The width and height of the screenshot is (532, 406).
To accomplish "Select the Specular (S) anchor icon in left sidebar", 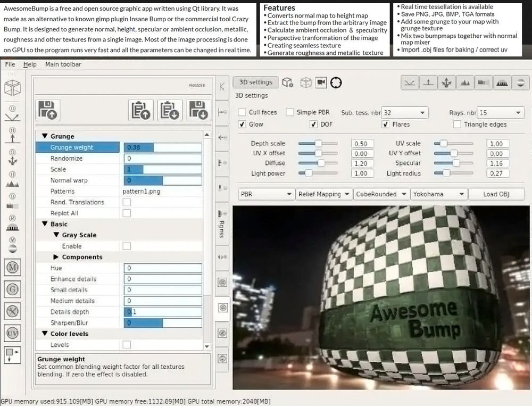I will 12,158.
